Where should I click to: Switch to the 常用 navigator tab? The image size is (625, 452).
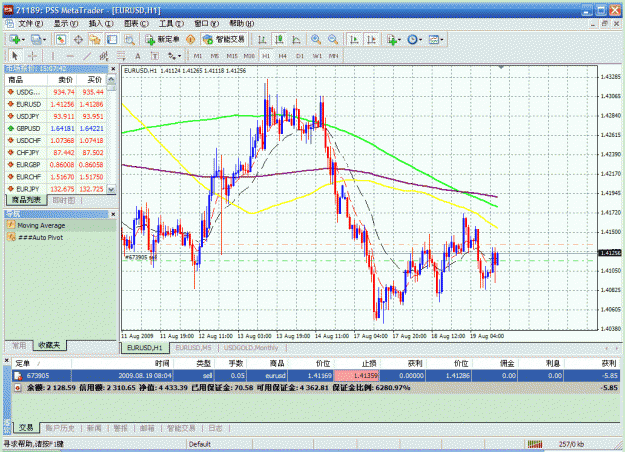pos(19,345)
